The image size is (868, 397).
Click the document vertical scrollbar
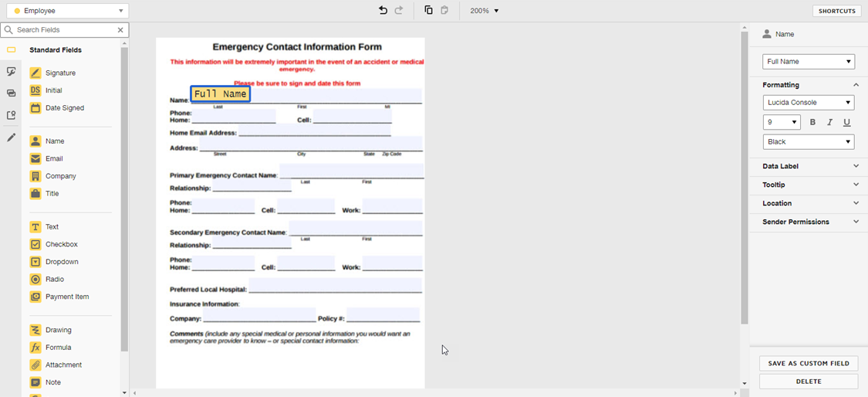tap(745, 178)
